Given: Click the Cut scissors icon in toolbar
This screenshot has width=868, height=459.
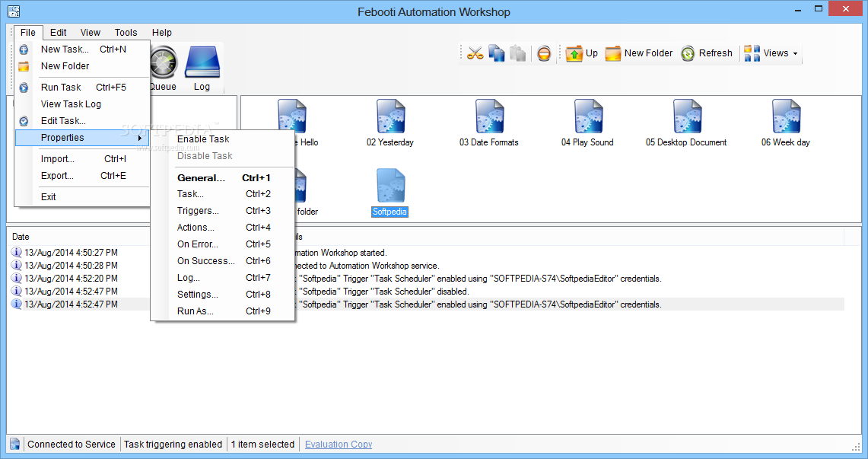Looking at the screenshot, I should pos(475,53).
